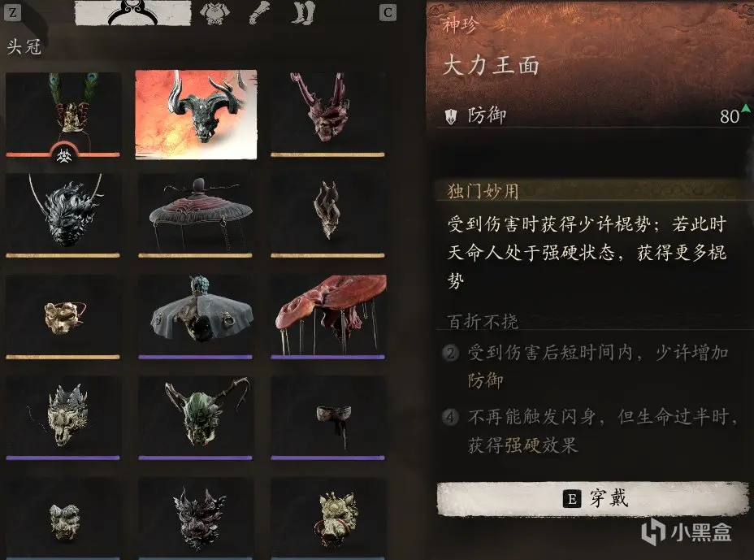Click the Z key previous-category icon

pos(12,12)
